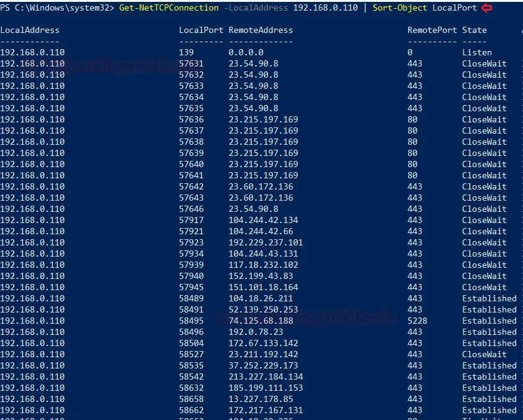Click the red arrow after Sort-Object LocalPort
523x420 pixels.
coord(486,7)
